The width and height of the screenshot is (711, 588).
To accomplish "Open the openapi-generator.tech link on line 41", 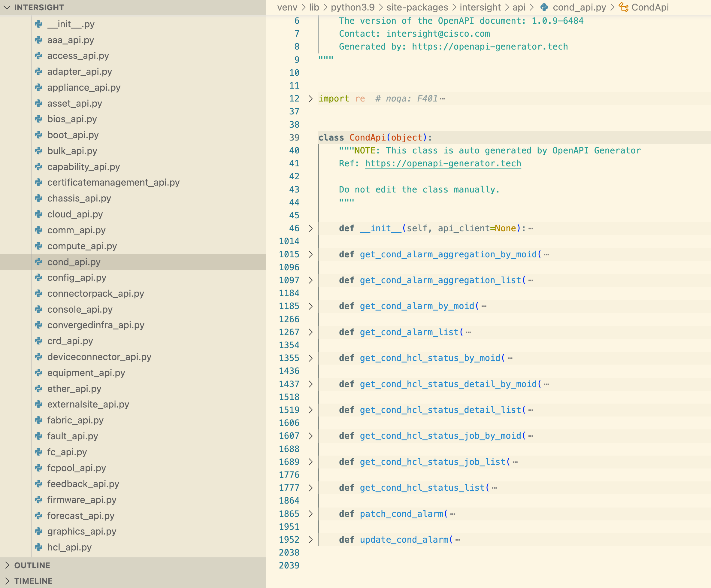I will [443, 163].
